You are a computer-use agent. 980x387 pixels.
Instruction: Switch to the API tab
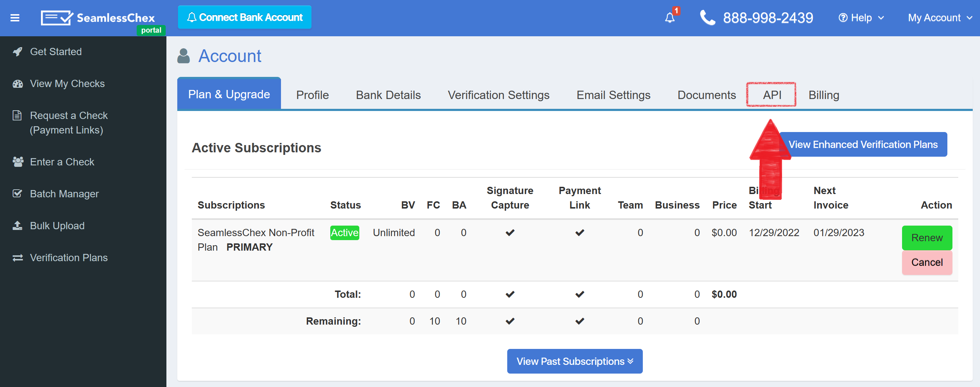tap(772, 95)
